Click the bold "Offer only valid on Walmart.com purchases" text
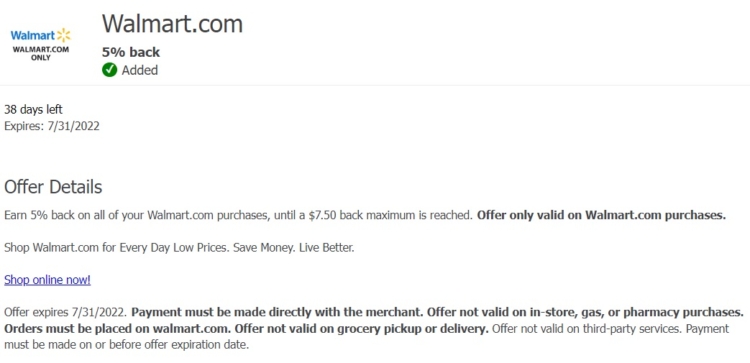The image size is (750, 363). click(x=601, y=215)
